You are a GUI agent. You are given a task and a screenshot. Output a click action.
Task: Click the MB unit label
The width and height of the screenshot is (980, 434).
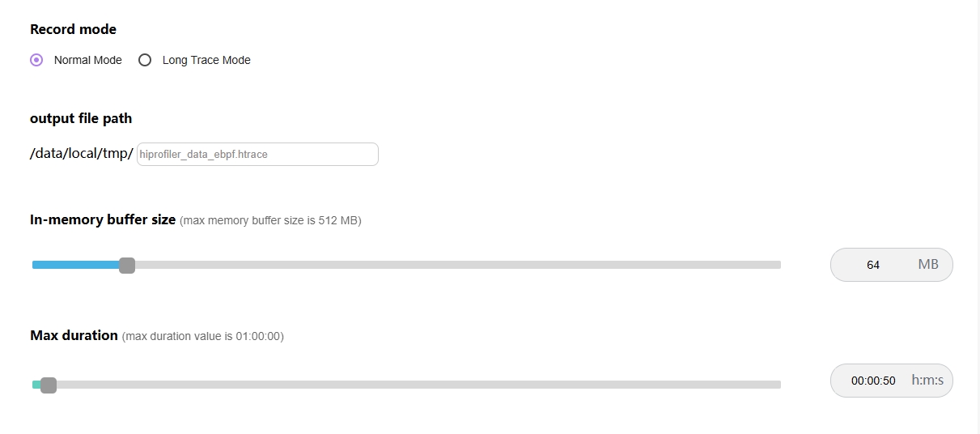[928, 265]
